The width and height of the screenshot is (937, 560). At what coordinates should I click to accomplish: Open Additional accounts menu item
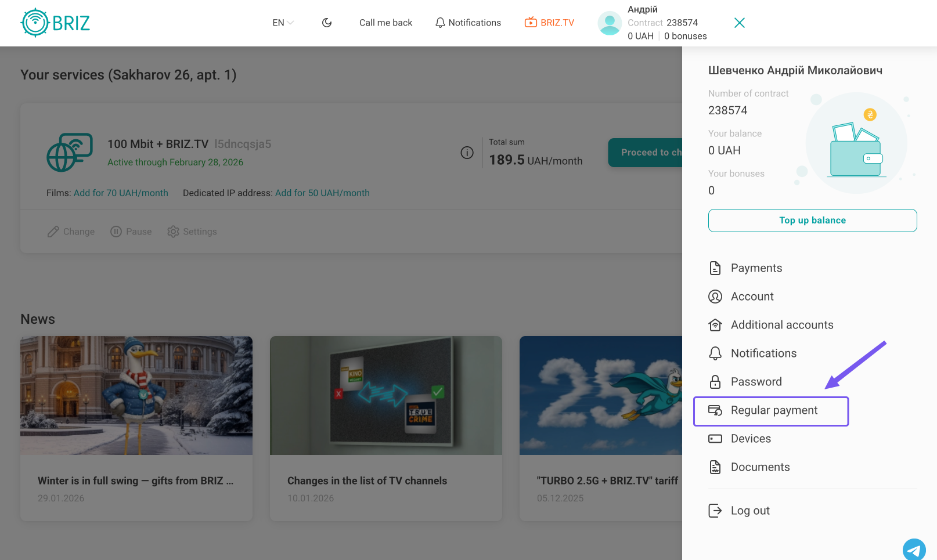781,325
